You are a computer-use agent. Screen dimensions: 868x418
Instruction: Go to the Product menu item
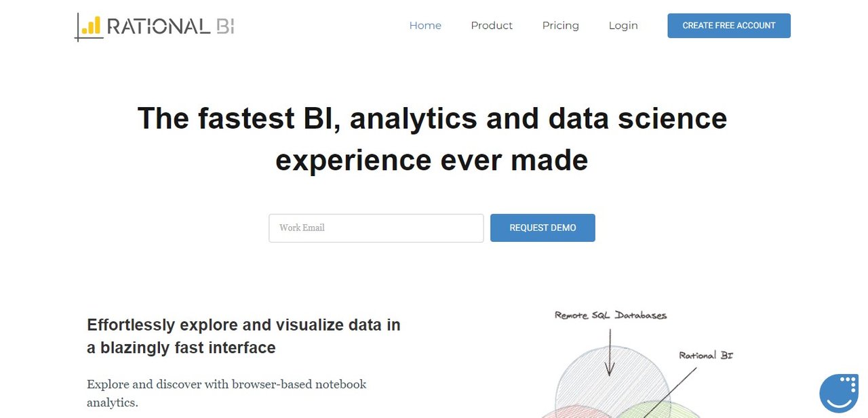492,26
